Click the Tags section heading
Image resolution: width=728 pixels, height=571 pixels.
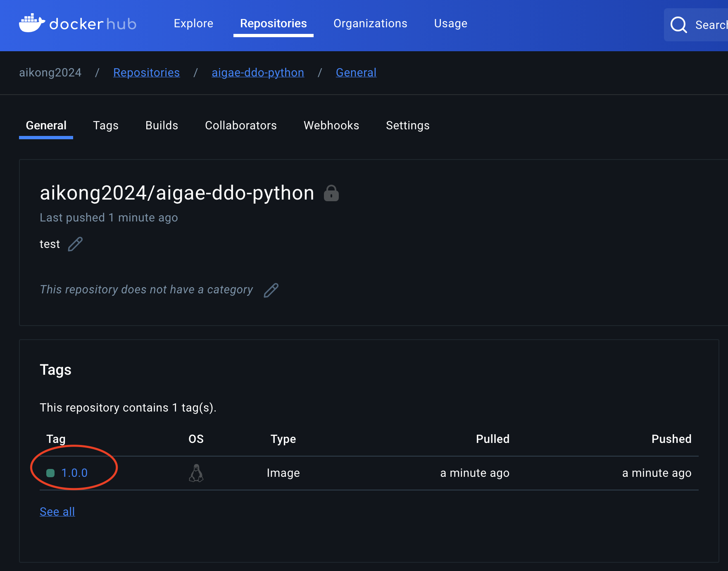click(x=55, y=370)
